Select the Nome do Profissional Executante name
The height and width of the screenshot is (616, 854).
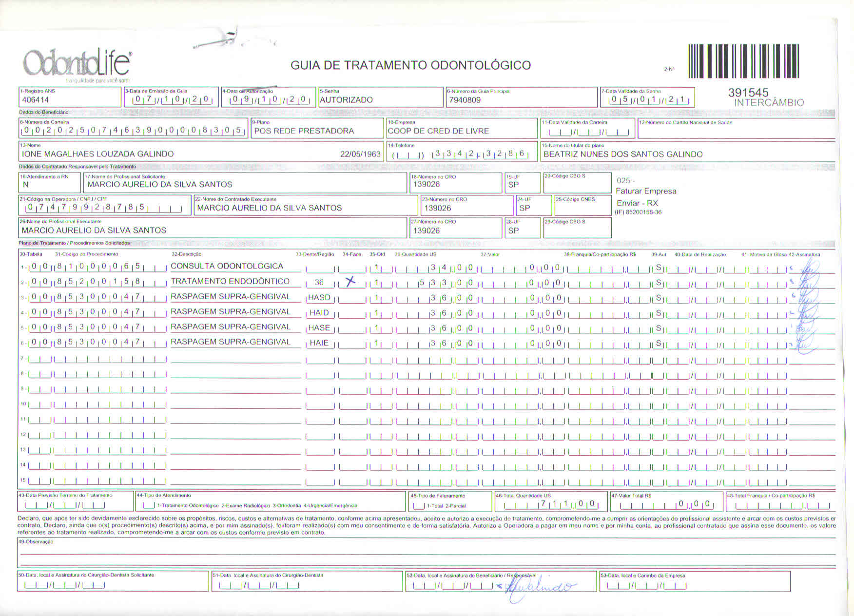click(94, 231)
